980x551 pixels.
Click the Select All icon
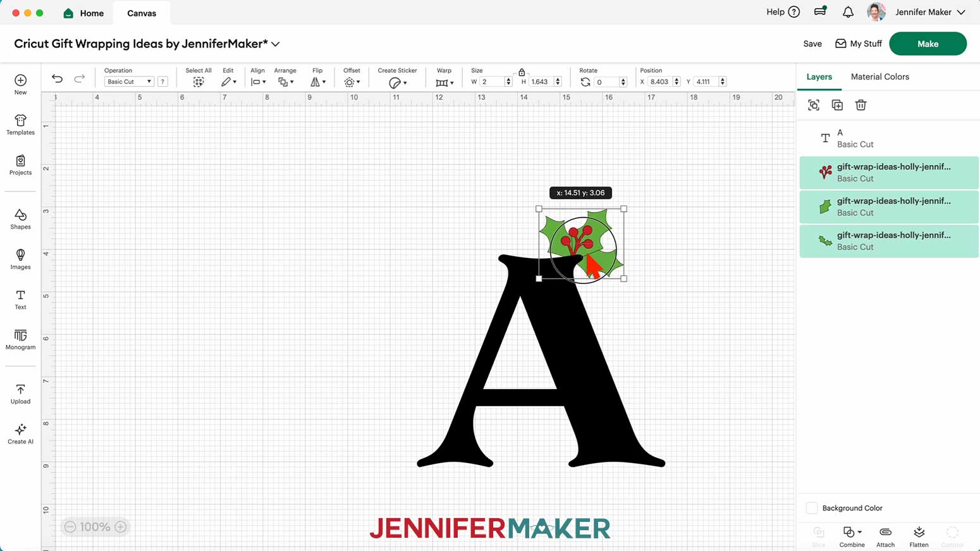pos(199,82)
